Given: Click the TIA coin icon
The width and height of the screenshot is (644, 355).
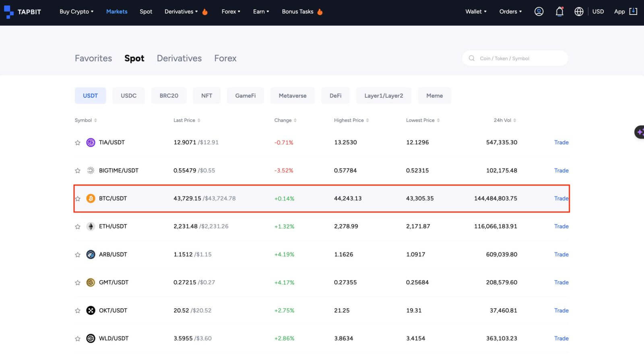Looking at the screenshot, I should pyautogui.click(x=91, y=142).
